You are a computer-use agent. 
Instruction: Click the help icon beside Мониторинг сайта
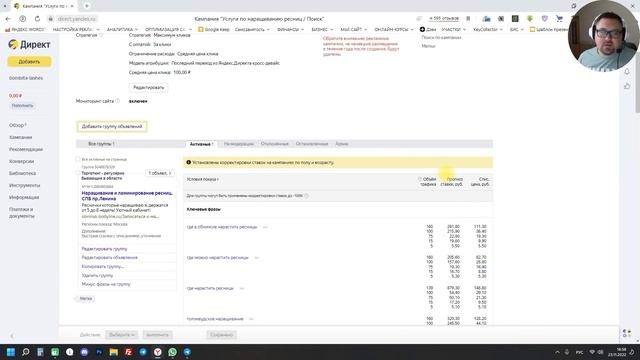click(118, 101)
